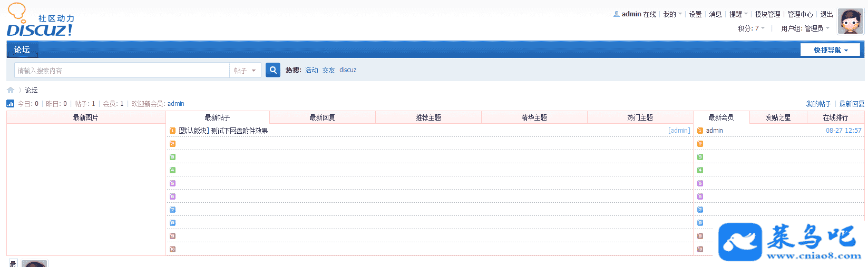
Task: Open post 测试下网盘附件效果
Action: tap(240, 131)
